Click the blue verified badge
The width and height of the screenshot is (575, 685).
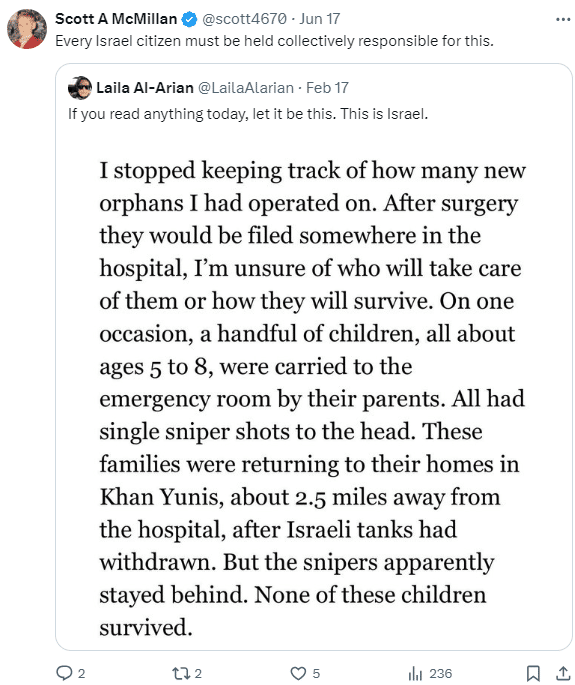click(x=189, y=19)
